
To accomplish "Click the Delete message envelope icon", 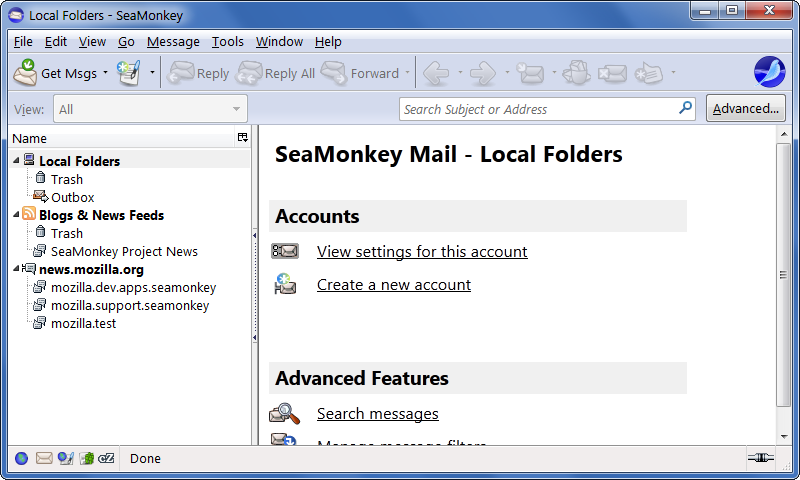I will point(612,73).
